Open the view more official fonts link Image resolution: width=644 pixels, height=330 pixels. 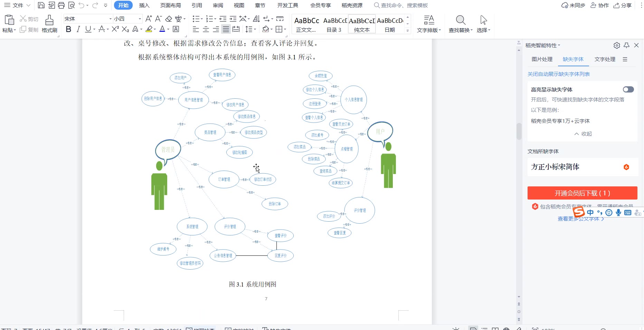click(581, 219)
